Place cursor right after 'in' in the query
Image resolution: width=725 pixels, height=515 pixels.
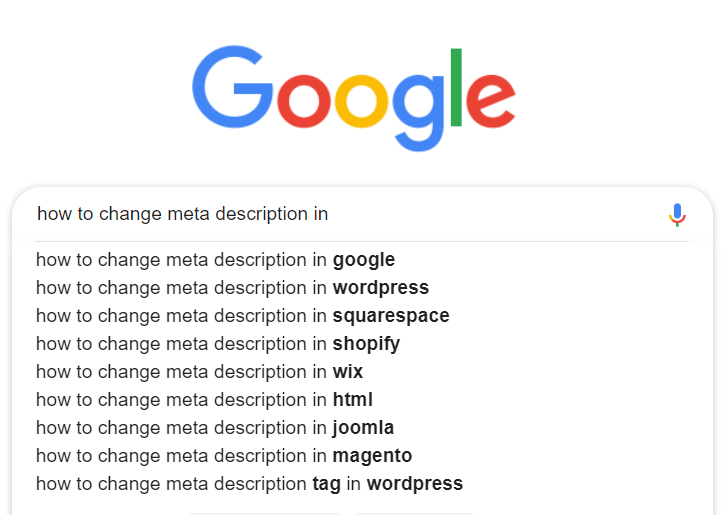[329, 214]
